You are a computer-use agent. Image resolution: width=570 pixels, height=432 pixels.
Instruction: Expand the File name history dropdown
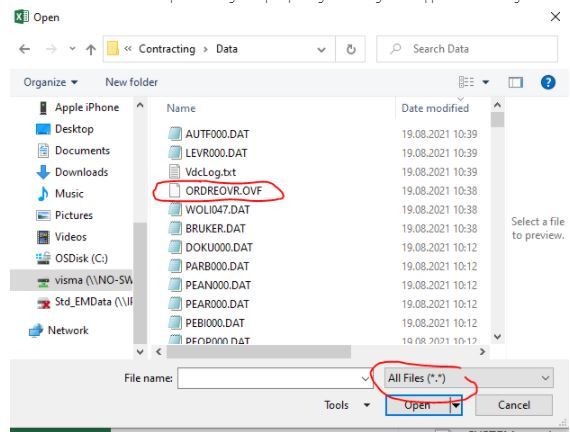pyautogui.click(x=366, y=379)
